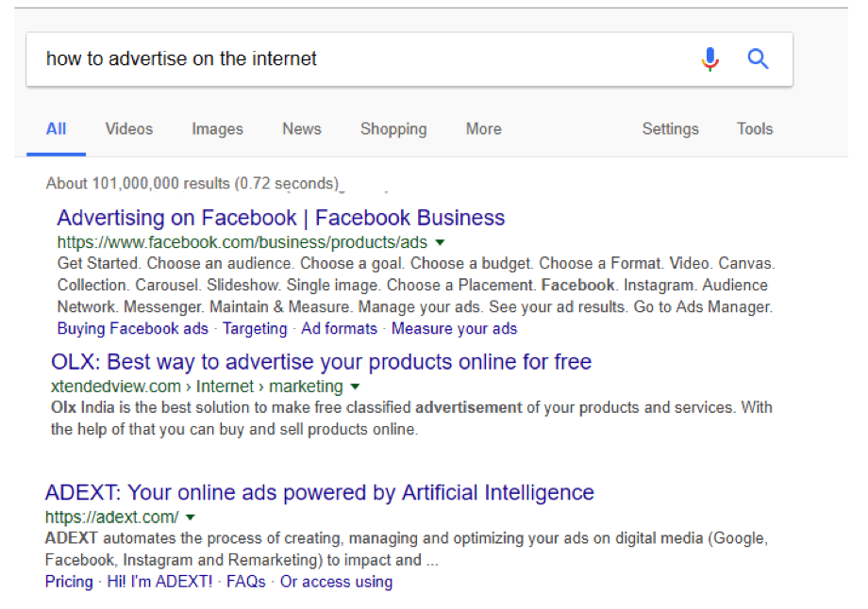Open search Settings
Screen dimensions: 868x609
(671, 129)
